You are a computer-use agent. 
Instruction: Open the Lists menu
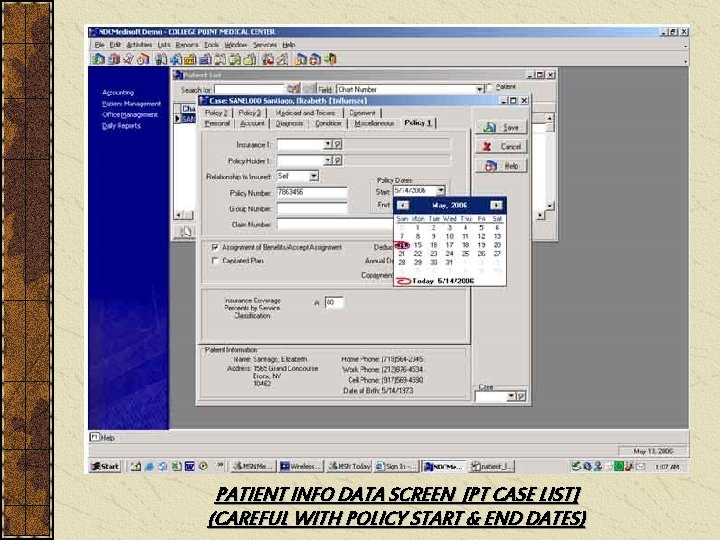(x=164, y=45)
